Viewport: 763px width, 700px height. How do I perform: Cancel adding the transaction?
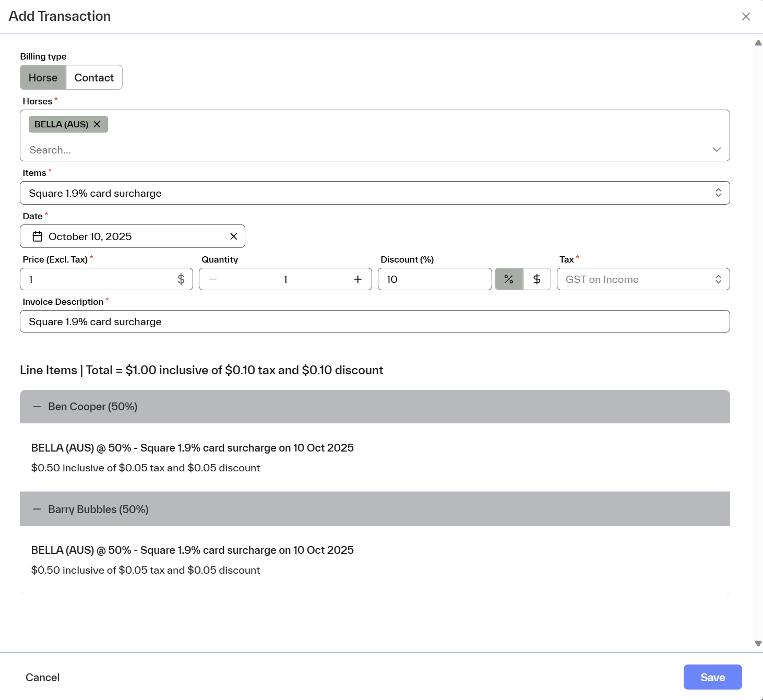point(43,678)
